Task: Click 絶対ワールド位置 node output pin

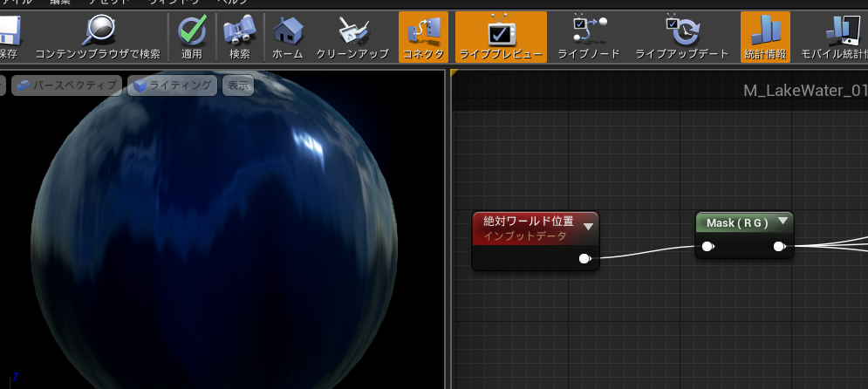Action: [x=584, y=258]
